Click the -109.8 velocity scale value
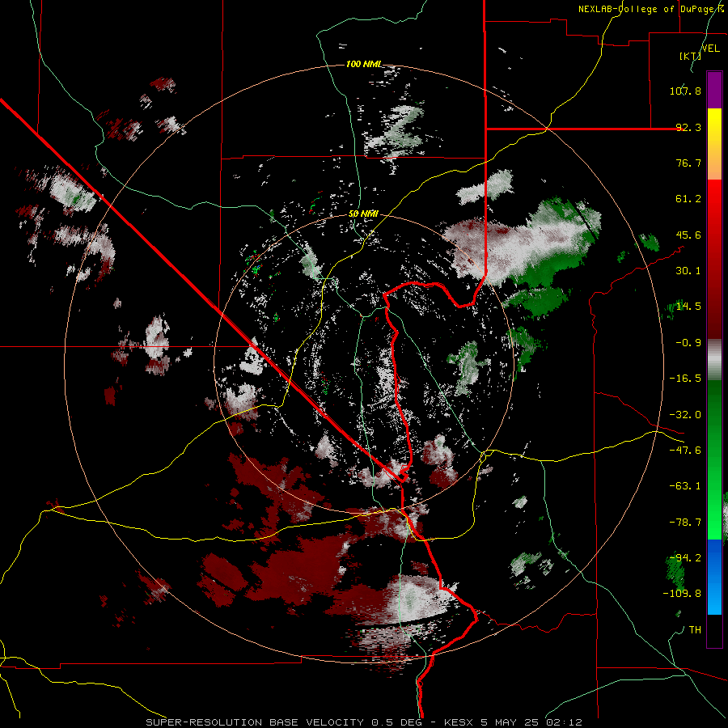The image size is (728, 728). pyautogui.click(x=682, y=594)
